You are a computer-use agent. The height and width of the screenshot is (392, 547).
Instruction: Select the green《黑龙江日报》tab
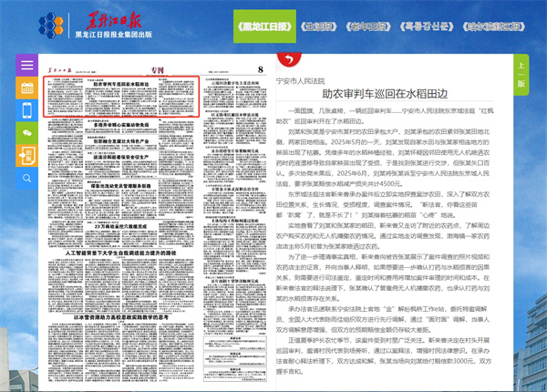point(264,26)
